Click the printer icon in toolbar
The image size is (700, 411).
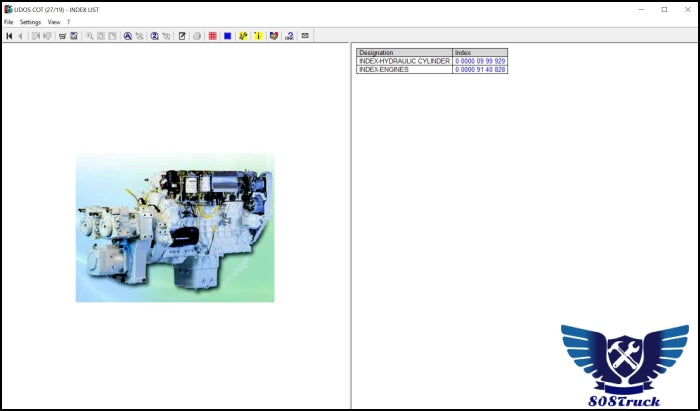(196, 36)
